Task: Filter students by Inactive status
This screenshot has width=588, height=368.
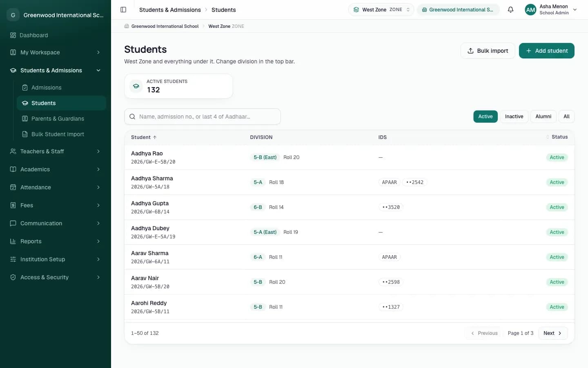Action: pyautogui.click(x=514, y=117)
